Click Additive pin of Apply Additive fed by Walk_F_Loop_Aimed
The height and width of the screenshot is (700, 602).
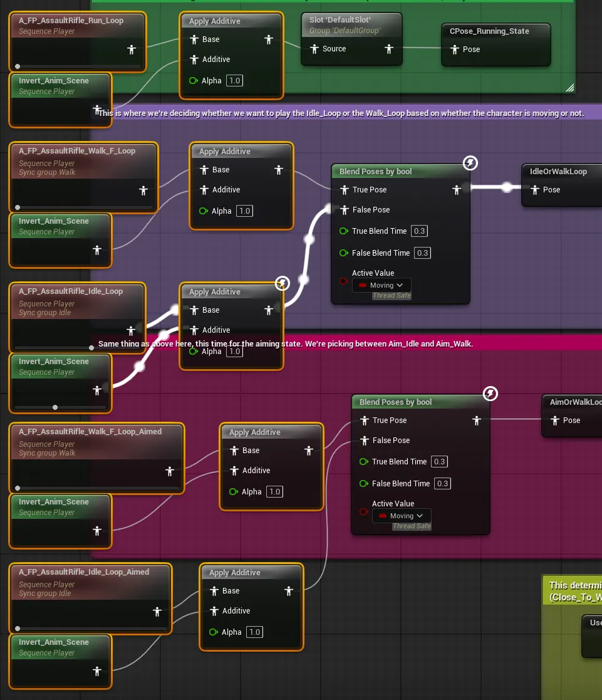[234, 471]
